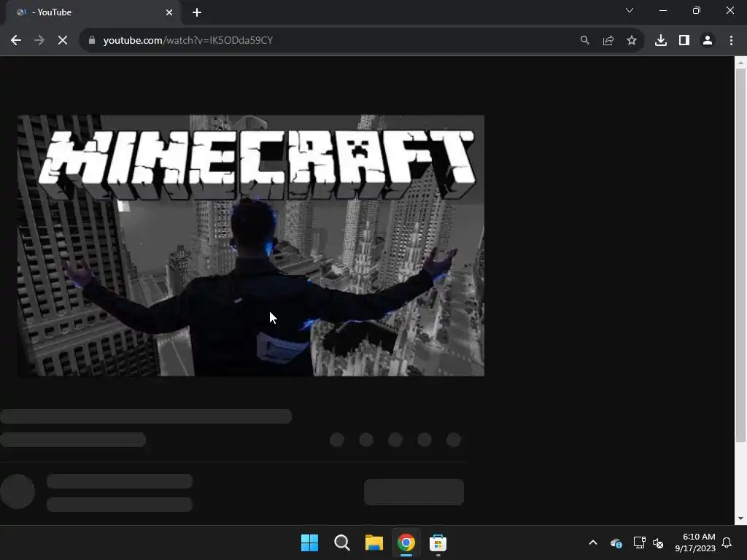This screenshot has width=747, height=560.
Task: Minimize the Chrome window
Action: 662,10
